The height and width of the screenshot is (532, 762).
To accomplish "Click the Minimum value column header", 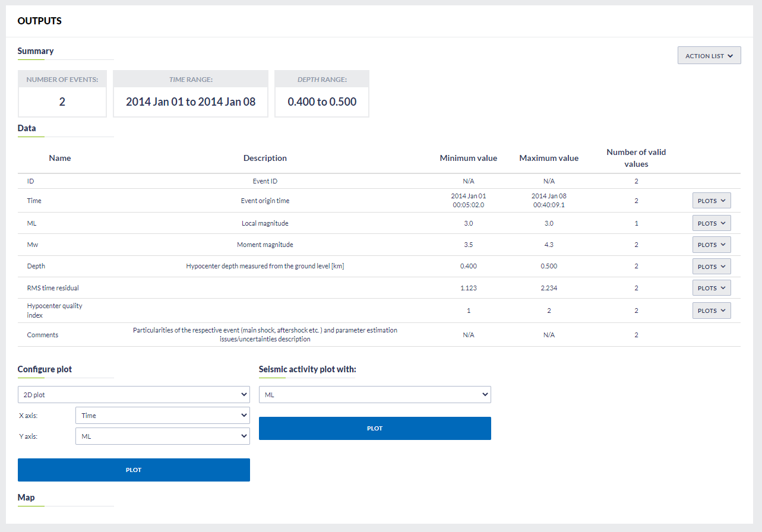I will coord(468,158).
